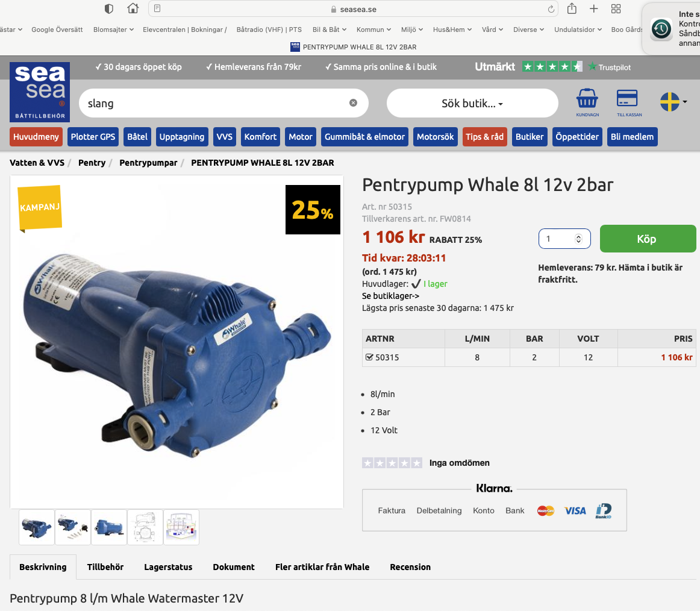The image size is (700, 611).
Task: Follow the Se butiklager link
Action: click(390, 296)
